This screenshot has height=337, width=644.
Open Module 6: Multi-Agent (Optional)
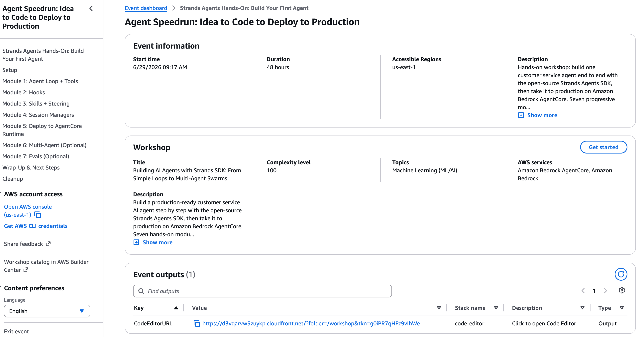[44, 145]
